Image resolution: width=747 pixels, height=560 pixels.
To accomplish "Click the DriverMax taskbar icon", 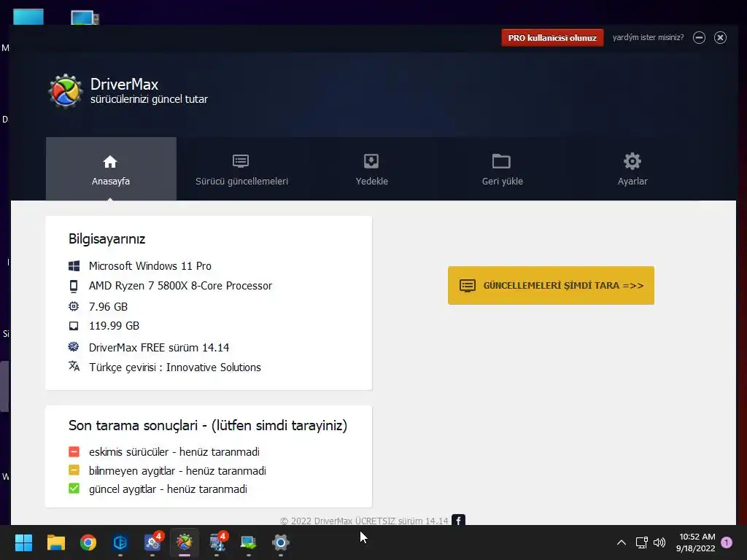I will 185,542.
